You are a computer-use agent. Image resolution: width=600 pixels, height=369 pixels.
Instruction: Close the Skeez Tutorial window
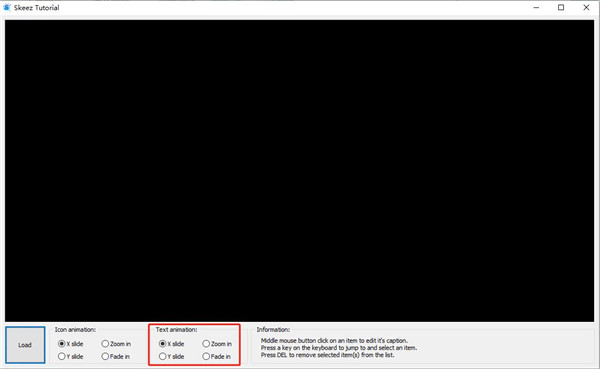pyautogui.click(x=586, y=7)
